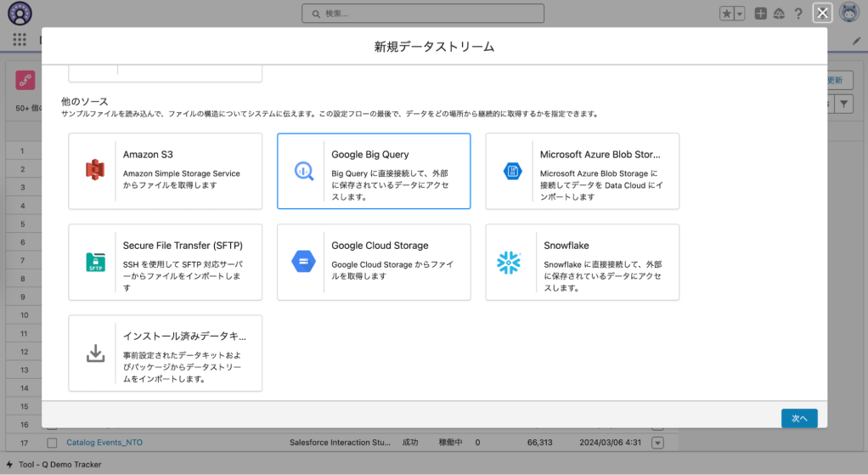Open the app launcher grid
This screenshot has width=868, height=475.
[20, 39]
